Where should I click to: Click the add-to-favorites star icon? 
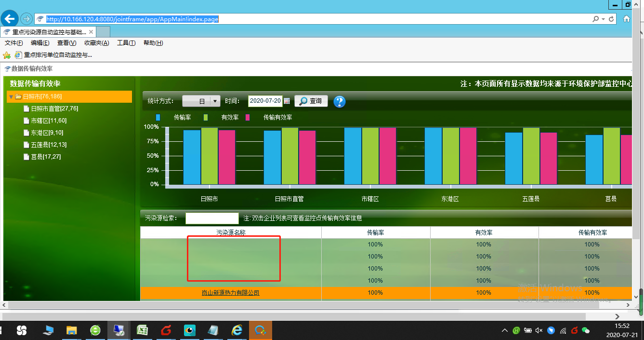tap(7, 55)
